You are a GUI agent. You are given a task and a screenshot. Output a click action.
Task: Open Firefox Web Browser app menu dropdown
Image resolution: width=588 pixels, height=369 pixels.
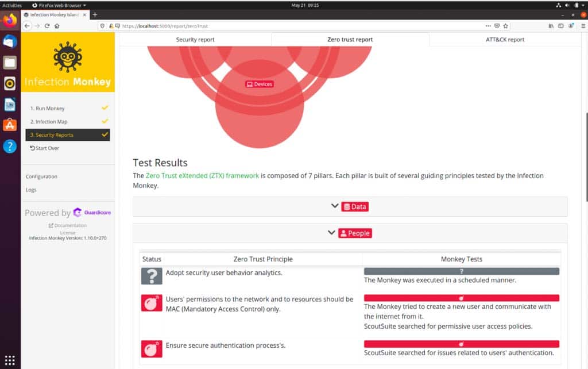coord(59,5)
